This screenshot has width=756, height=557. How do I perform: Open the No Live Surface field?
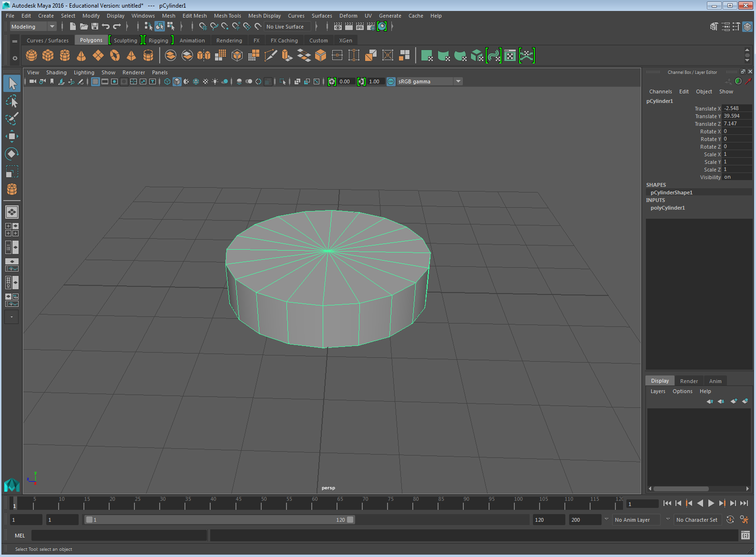click(287, 27)
